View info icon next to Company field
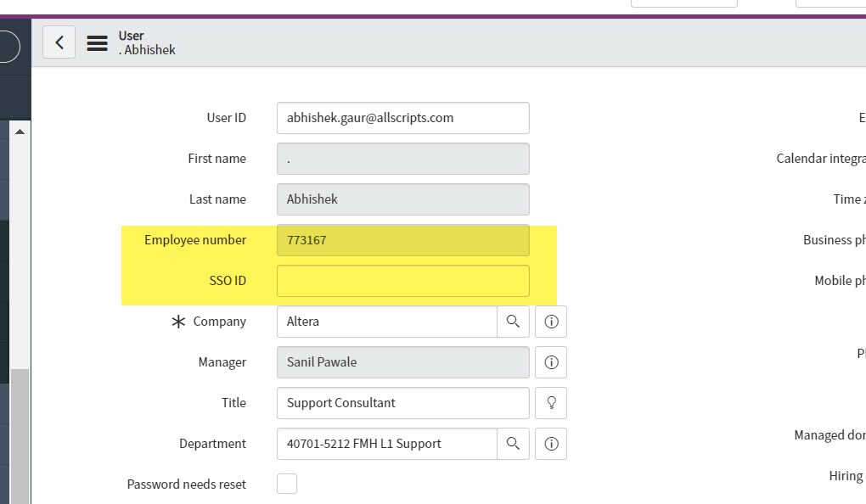The height and width of the screenshot is (504, 866). pyautogui.click(x=550, y=322)
